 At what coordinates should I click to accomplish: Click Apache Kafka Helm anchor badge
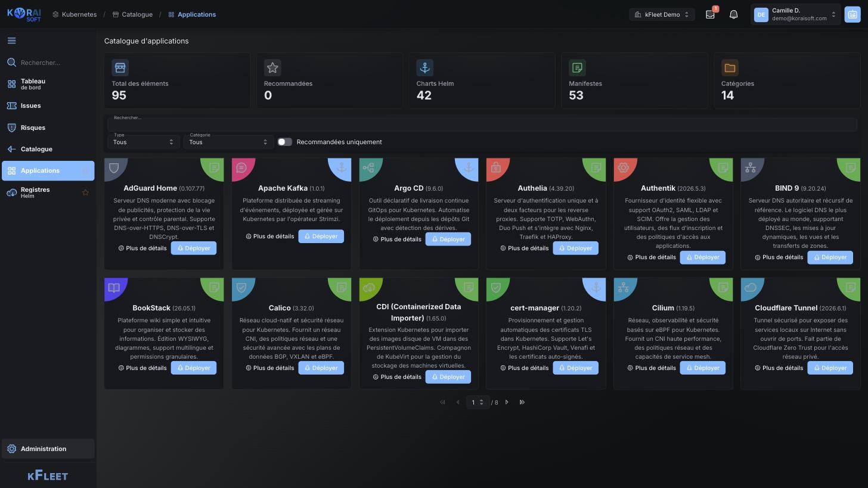coord(341,167)
